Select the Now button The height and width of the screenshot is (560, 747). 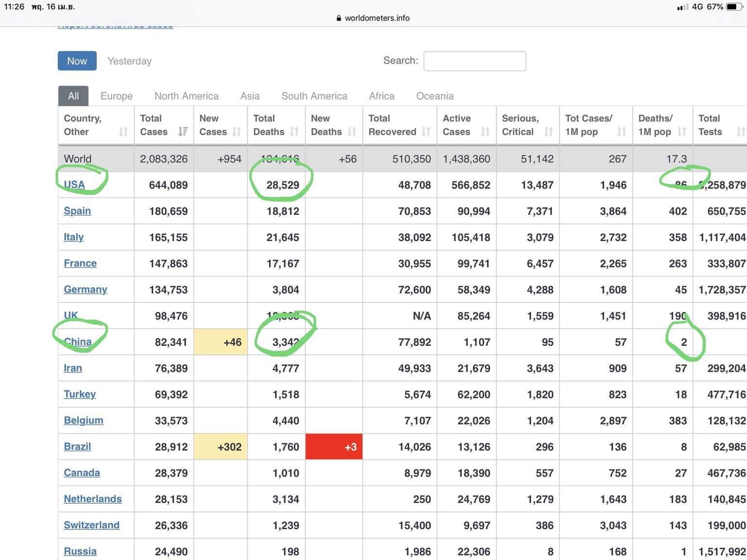coord(77,61)
